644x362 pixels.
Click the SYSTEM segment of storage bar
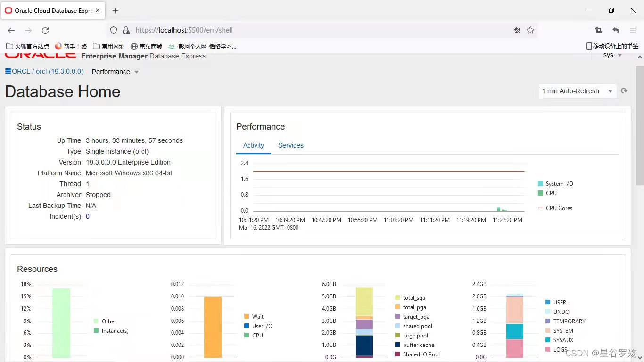515,310
